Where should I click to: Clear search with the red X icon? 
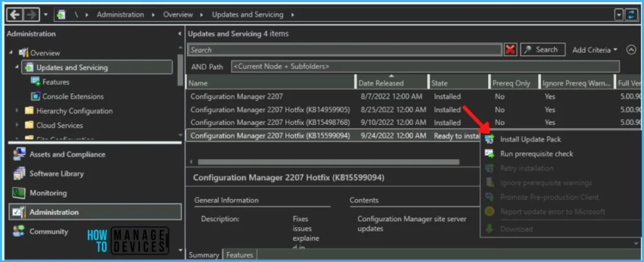(511, 50)
